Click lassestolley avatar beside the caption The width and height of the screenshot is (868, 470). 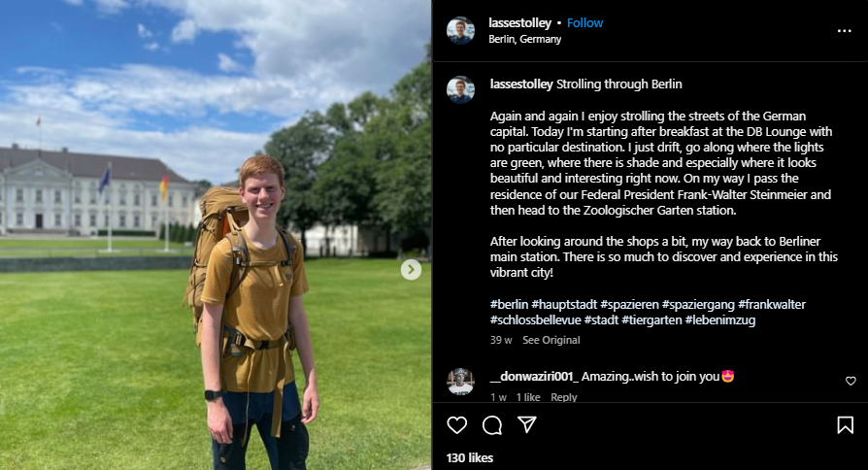click(461, 89)
